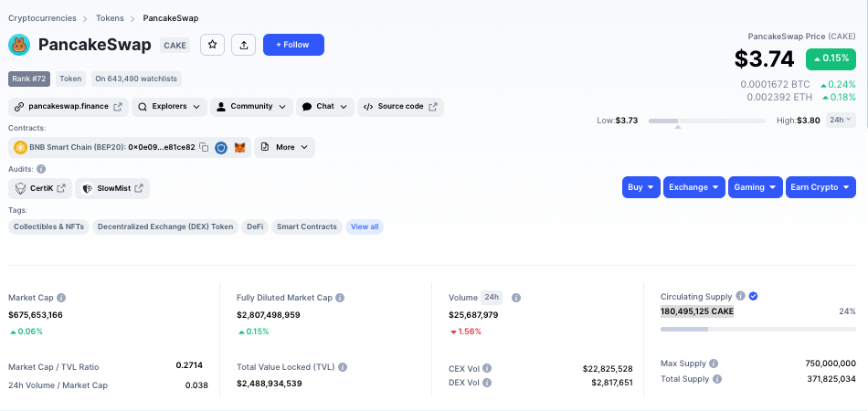Click the Circulating Supply info icon
Viewport: 868px width, 411px height.
click(x=741, y=296)
